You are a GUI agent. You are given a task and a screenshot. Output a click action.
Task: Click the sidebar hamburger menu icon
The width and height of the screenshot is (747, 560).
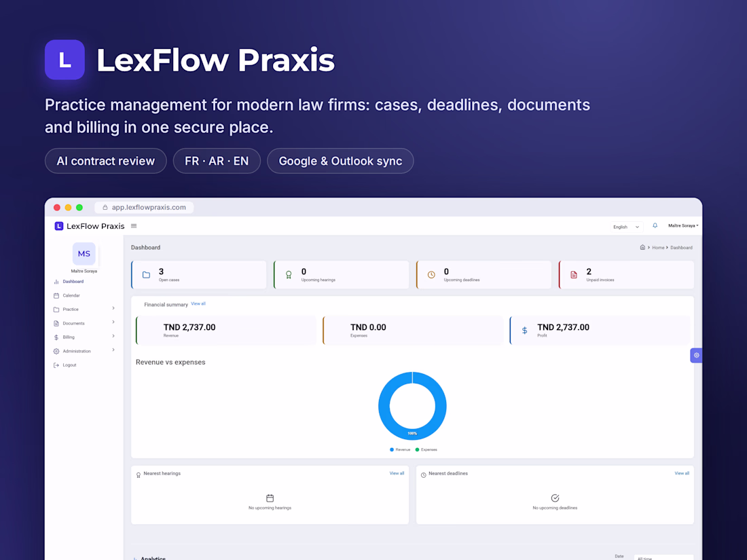point(134,226)
